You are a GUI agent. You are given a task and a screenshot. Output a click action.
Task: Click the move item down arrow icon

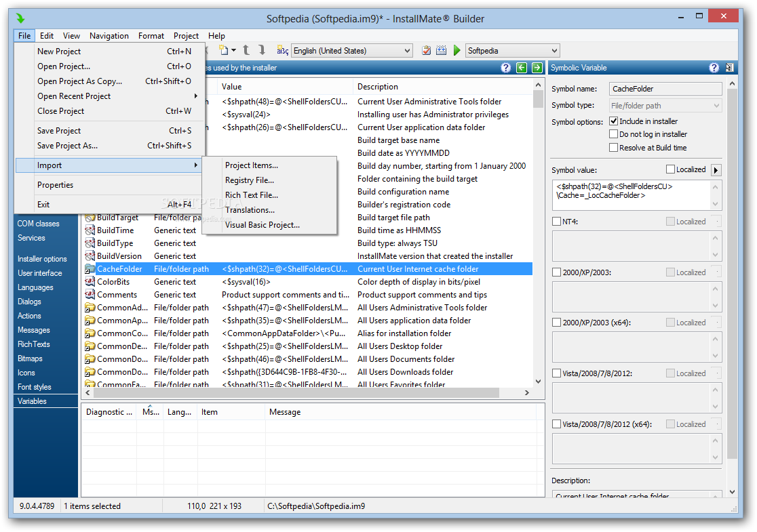tap(262, 50)
